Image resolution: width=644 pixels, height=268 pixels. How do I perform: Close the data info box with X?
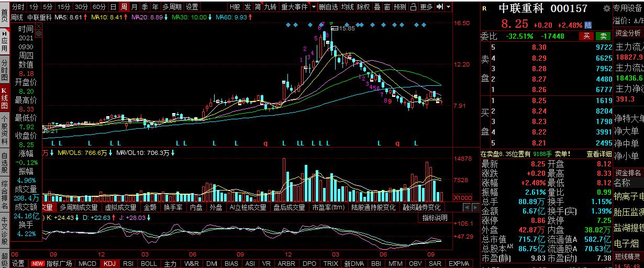[38, 26]
